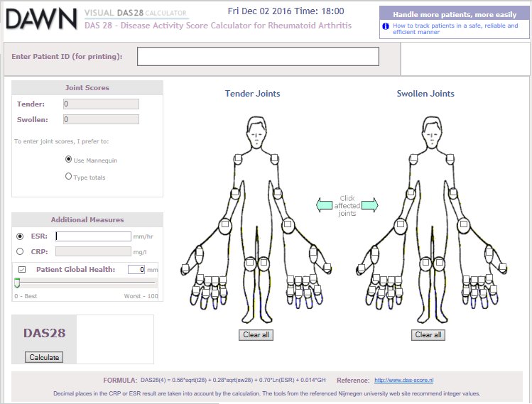Mark Swollen mannequin elbow on viewer's left side
Viewport: 532px width, 404px height.
[x=411, y=193]
